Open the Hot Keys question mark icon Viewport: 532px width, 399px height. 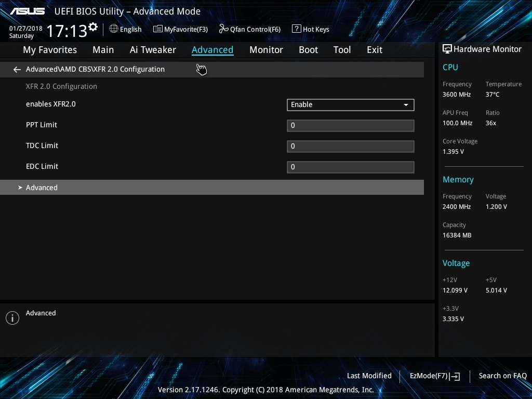pyautogui.click(x=296, y=29)
